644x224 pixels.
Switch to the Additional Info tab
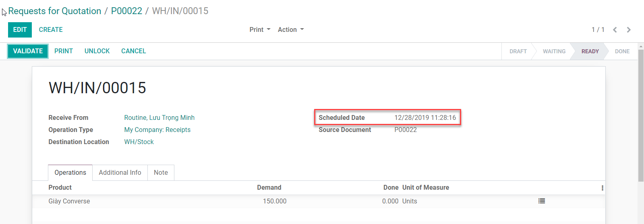pos(120,173)
